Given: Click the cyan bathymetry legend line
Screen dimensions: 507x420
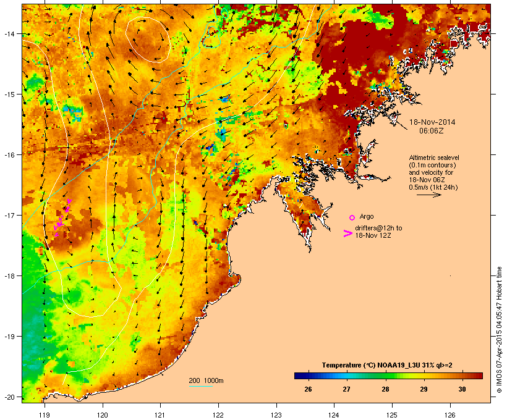Looking at the screenshot, I should 201,386.
